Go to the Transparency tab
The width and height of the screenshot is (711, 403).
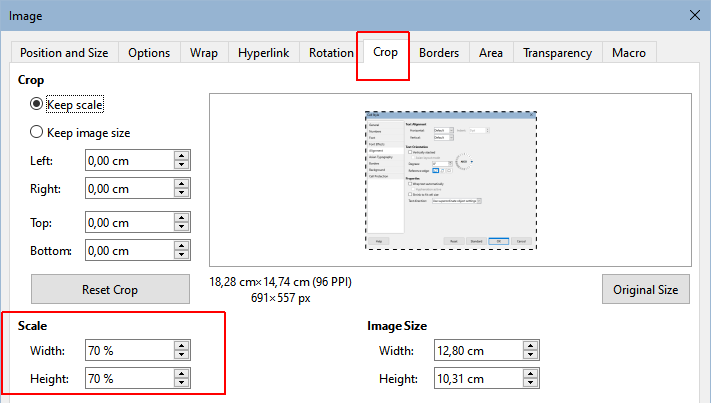pyautogui.click(x=557, y=53)
